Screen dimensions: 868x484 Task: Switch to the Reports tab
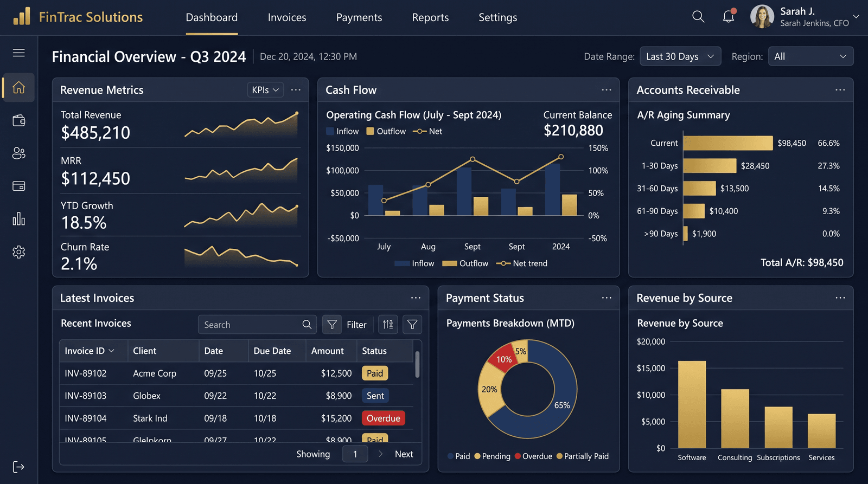pos(430,17)
